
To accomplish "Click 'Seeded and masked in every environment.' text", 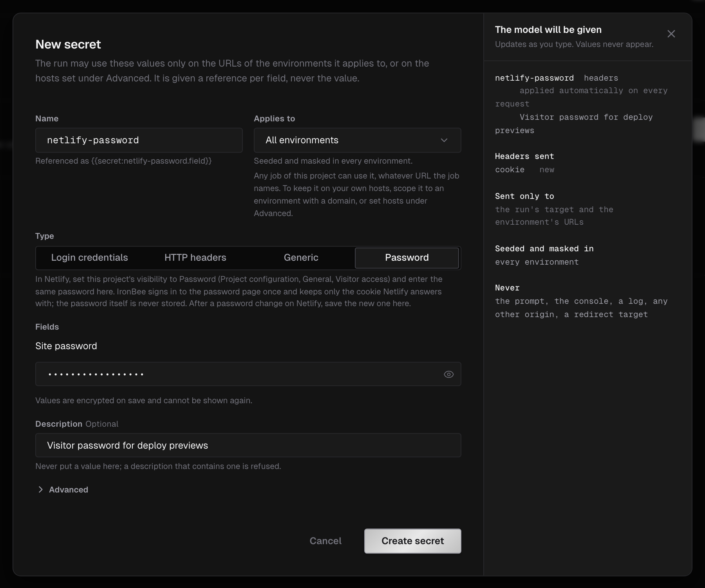I will click(333, 161).
